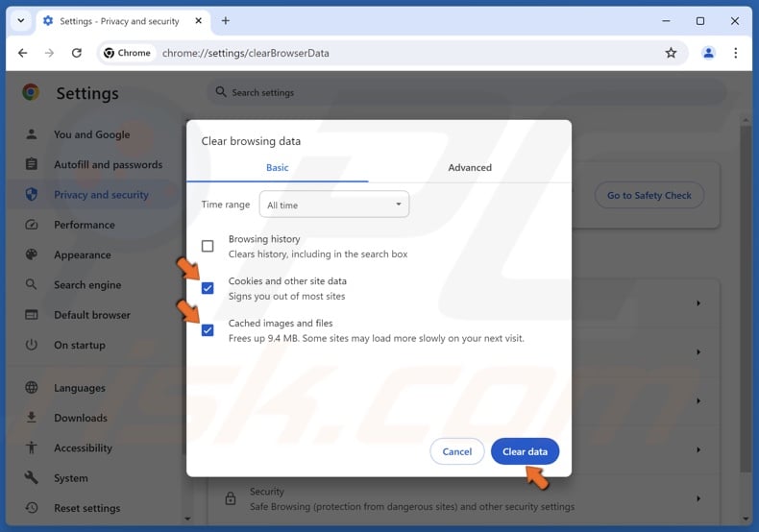Open the Time range dropdown
Viewport: 759px width, 532px height.
[x=334, y=205]
